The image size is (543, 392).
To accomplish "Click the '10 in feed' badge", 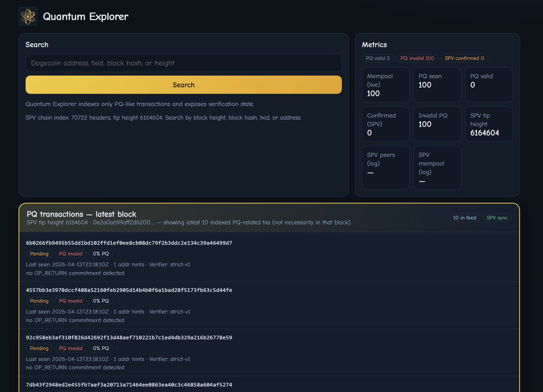I will pos(464,218).
